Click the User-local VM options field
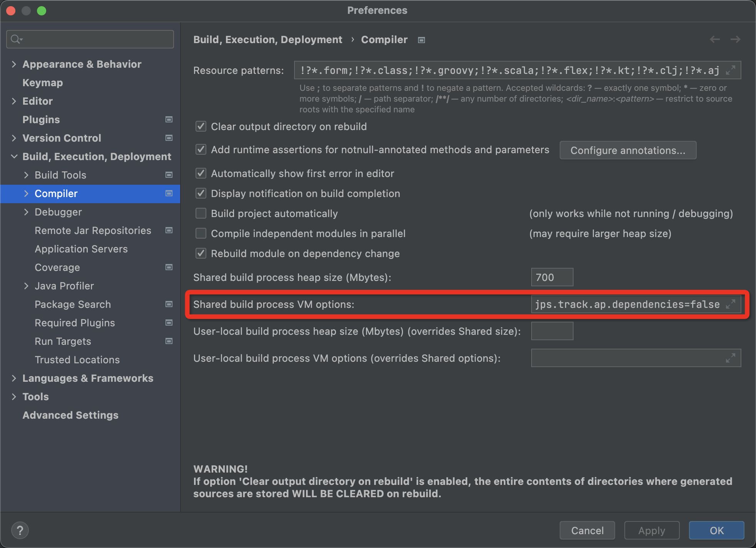756x548 pixels. [636, 358]
